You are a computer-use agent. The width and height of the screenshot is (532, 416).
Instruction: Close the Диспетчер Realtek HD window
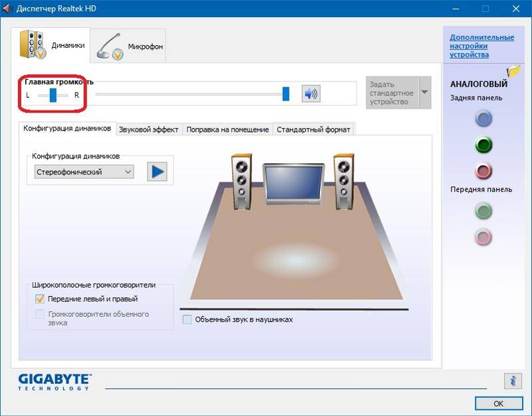click(x=516, y=9)
